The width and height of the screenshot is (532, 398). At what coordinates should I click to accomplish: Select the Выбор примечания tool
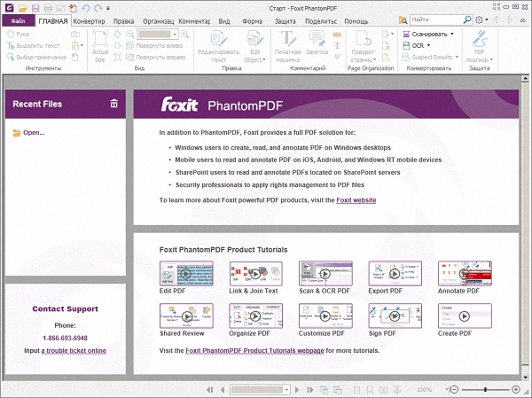pos(36,57)
